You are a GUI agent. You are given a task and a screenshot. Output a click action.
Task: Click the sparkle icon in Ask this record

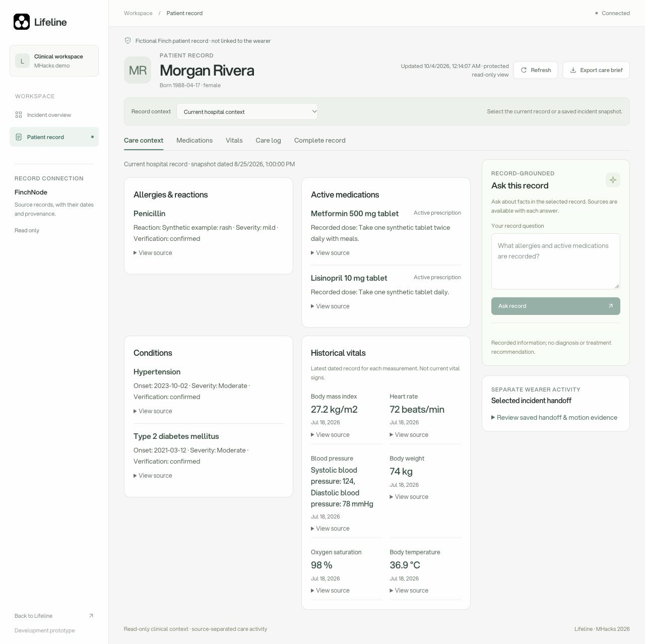(x=613, y=180)
